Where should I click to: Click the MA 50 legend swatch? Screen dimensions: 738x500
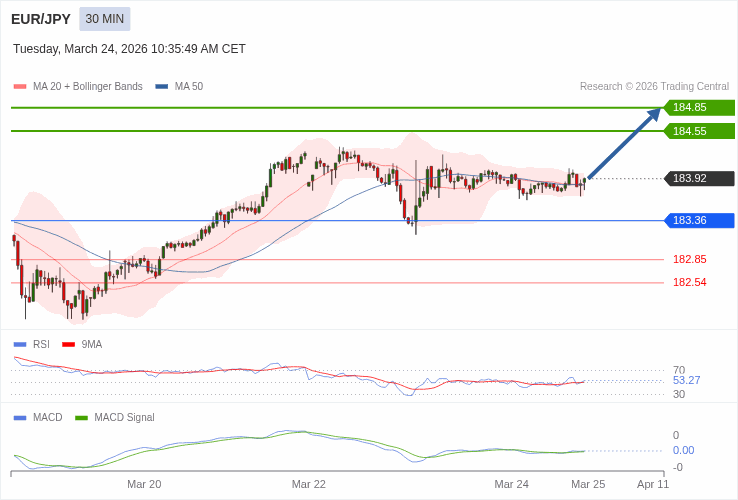[x=162, y=87]
